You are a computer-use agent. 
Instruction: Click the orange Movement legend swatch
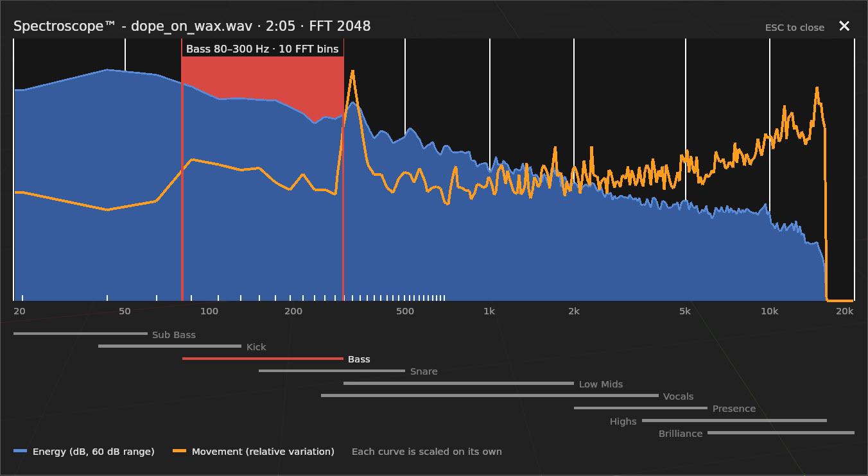click(180, 452)
